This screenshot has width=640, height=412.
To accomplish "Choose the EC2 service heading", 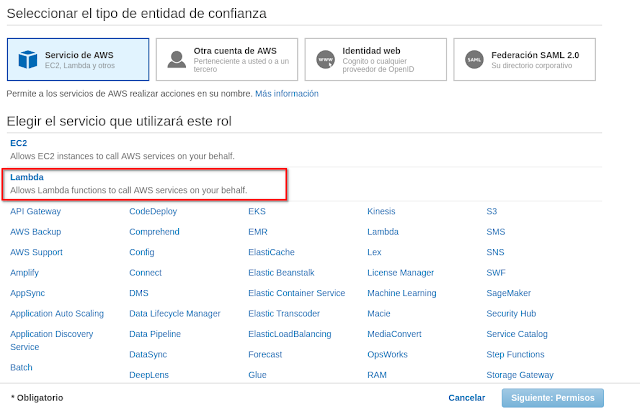I will [18, 143].
